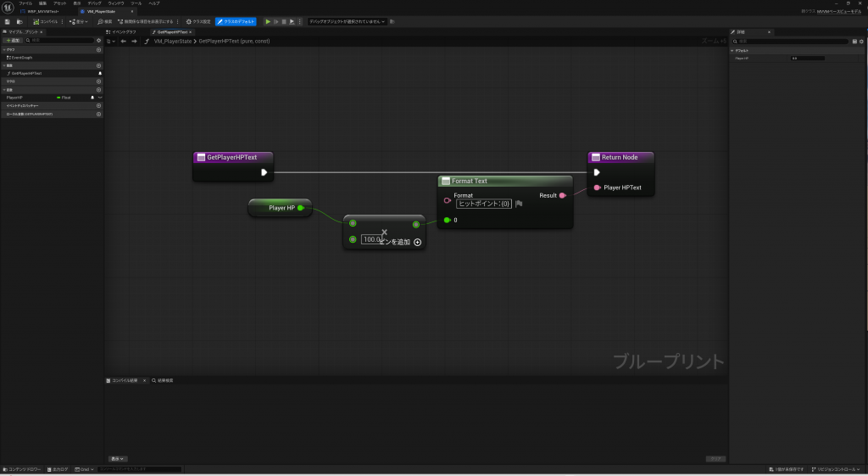868x476 pixels.
Task: Click the Compile button in the toolbar
Action: click(46, 21)
